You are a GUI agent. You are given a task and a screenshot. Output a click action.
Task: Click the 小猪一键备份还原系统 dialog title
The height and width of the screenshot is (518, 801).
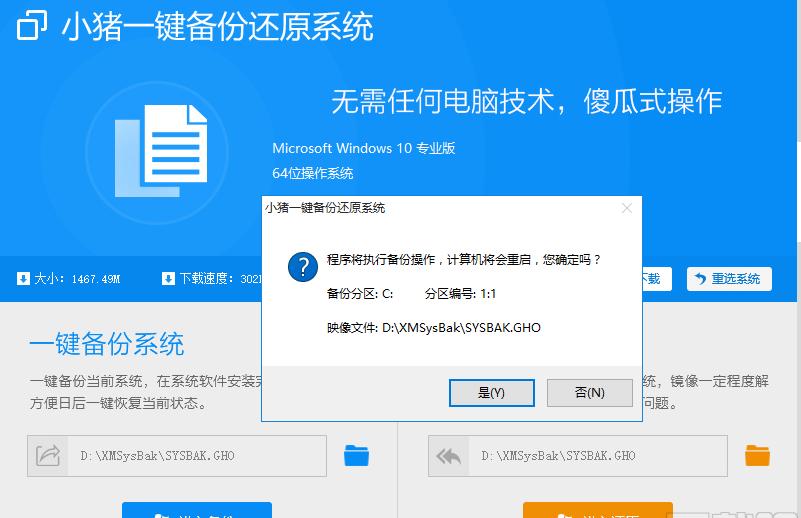[325, 208]
